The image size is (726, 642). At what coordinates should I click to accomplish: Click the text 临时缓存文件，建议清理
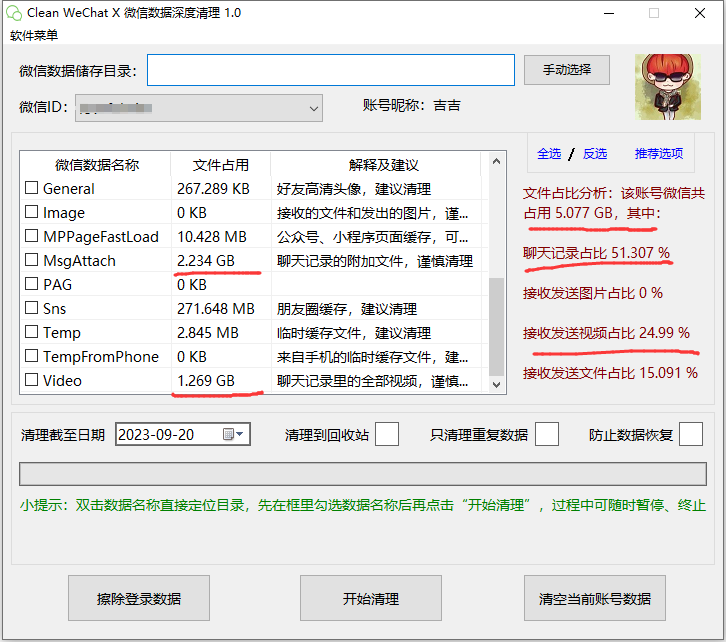pos(354,333)
